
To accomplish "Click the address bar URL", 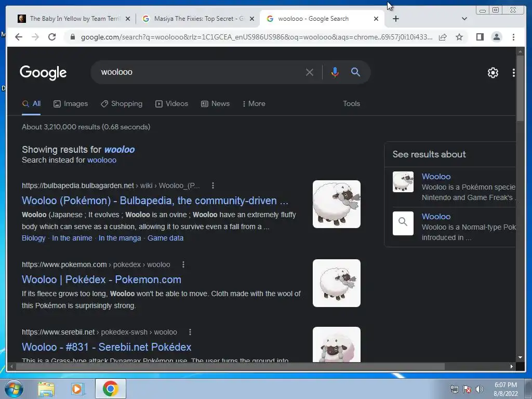I will (257, 37).
